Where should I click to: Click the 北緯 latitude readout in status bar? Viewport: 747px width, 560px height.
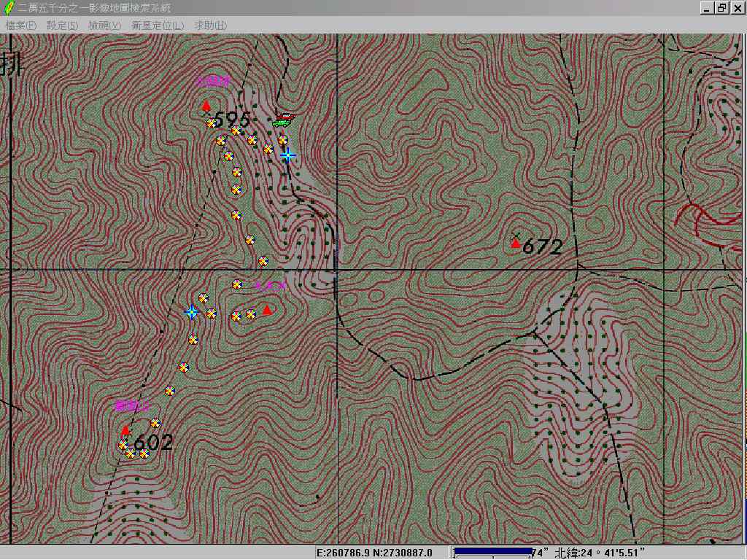pyautogui.click(x=600, y=553)
